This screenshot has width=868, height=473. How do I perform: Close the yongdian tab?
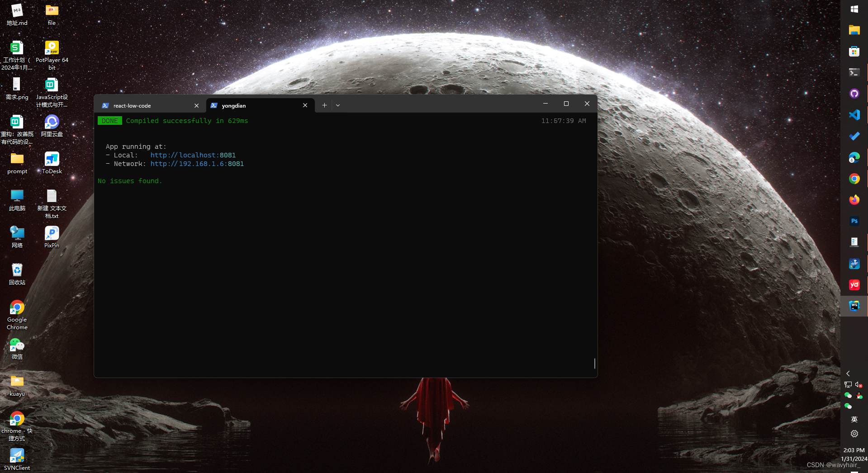(305, 105)
